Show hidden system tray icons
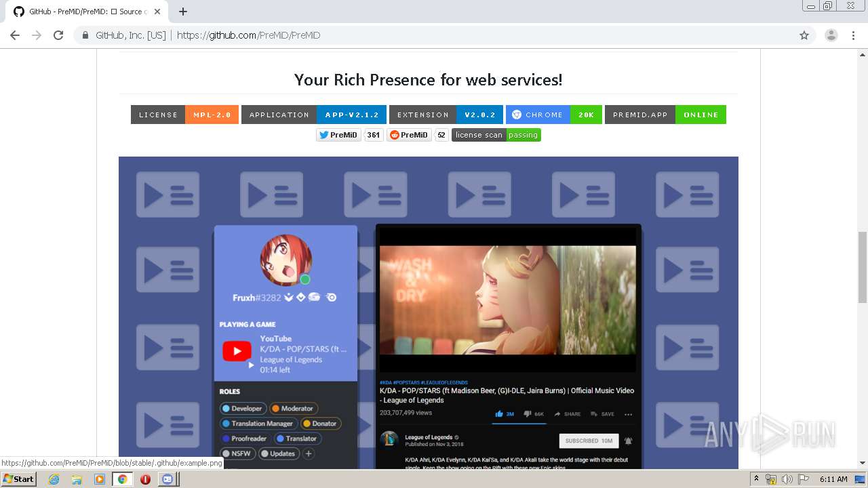The image size is (868, 488). [756, 479]
